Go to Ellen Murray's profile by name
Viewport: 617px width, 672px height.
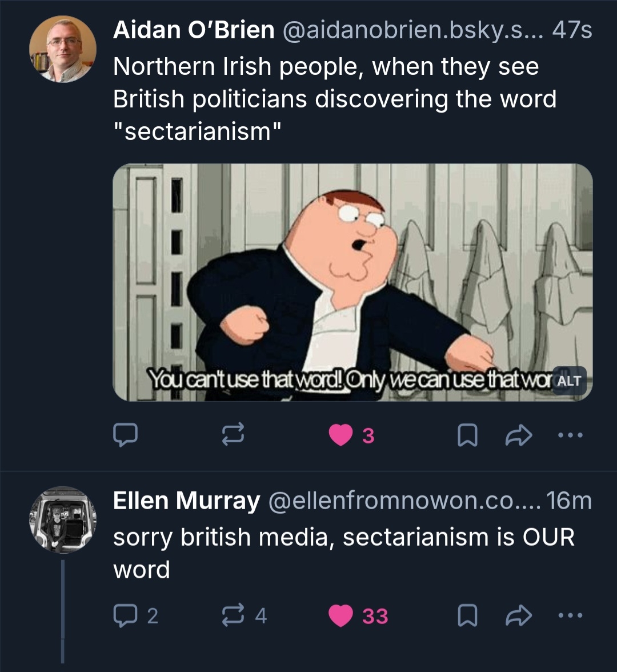[186, 501]
